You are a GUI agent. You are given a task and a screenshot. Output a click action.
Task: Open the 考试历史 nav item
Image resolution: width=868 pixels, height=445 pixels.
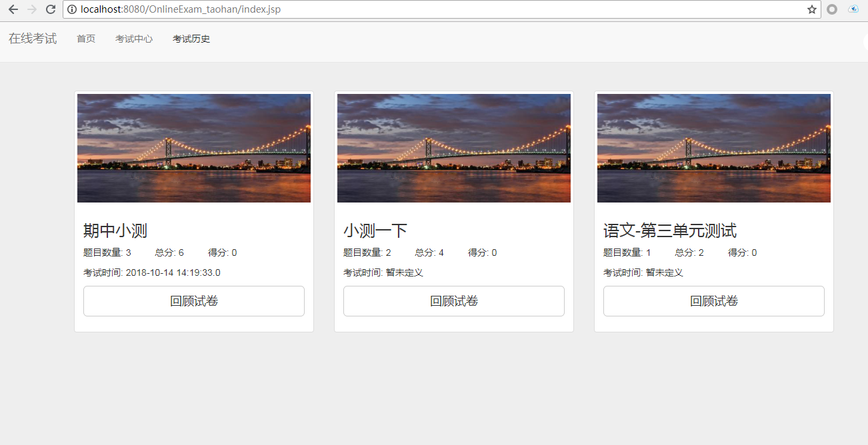[191, 39]
